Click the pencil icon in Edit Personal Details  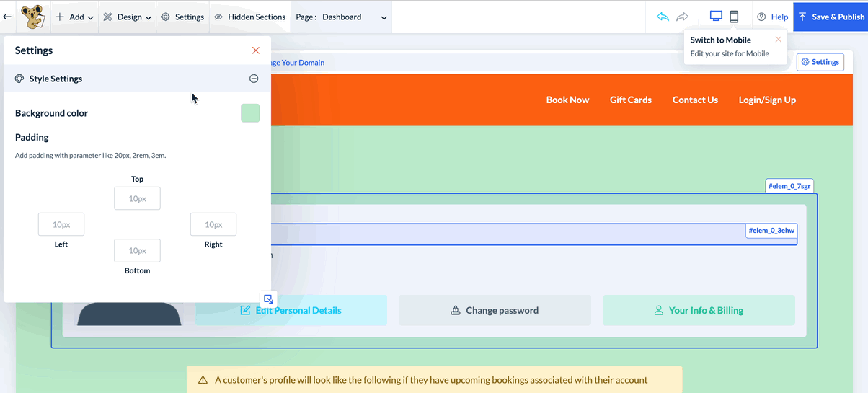245,310
